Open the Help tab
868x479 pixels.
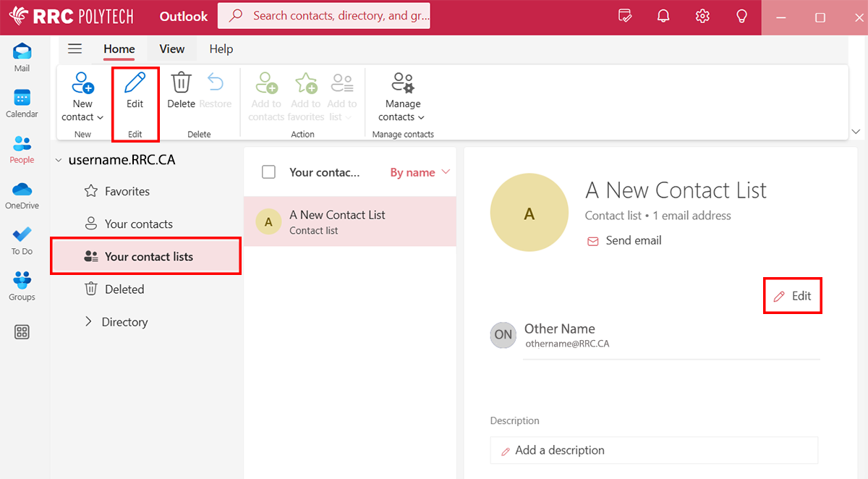pyautogui.click(x=221, y=48)
